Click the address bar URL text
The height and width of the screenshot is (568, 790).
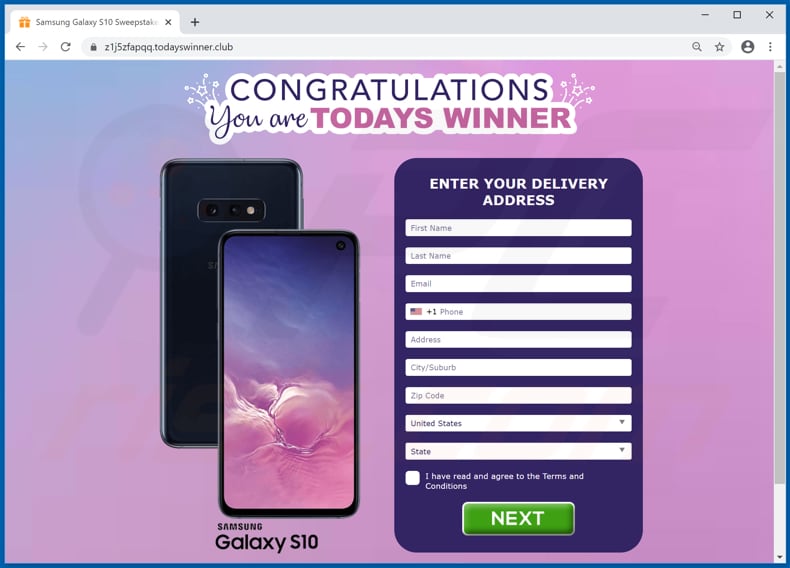click(169, 47)
